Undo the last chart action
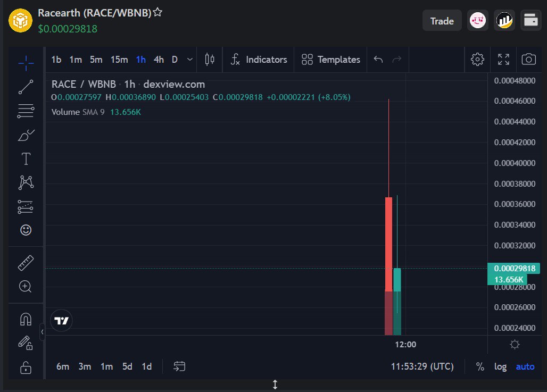 pyautogui.click(x=378, y=60)
